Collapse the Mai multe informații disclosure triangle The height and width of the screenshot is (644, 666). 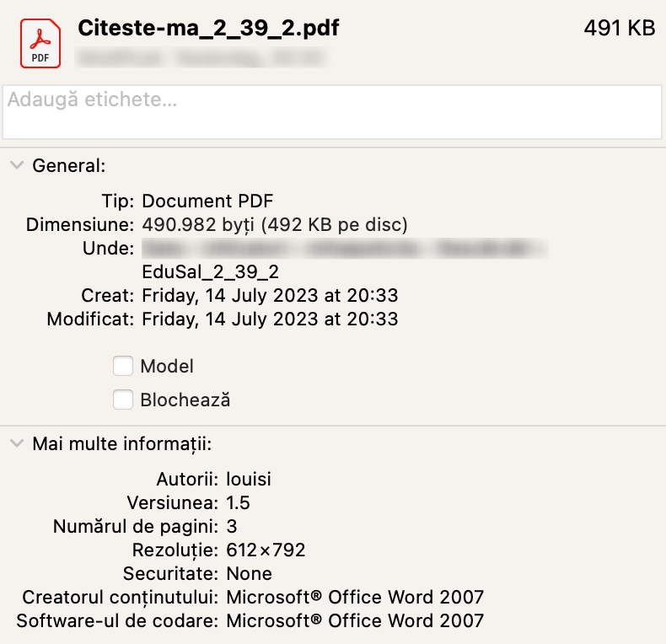click(17, 443)
